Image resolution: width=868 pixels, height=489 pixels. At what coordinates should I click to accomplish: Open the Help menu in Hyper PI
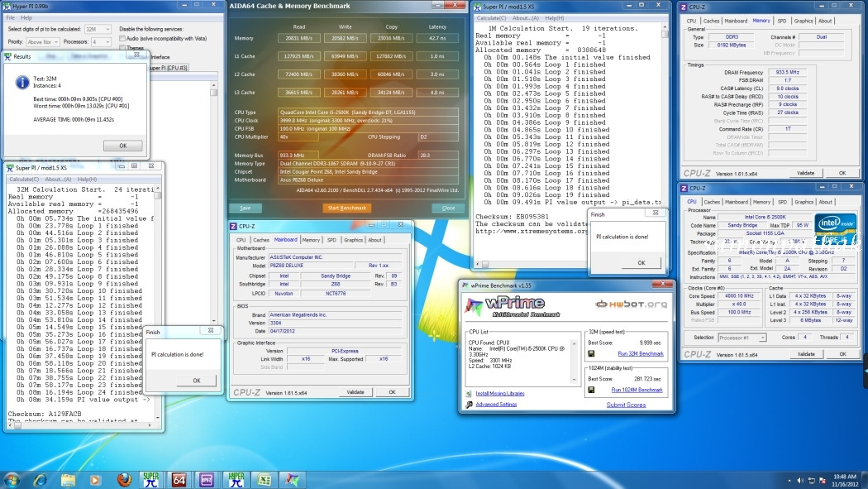click(x=26, y=17)
